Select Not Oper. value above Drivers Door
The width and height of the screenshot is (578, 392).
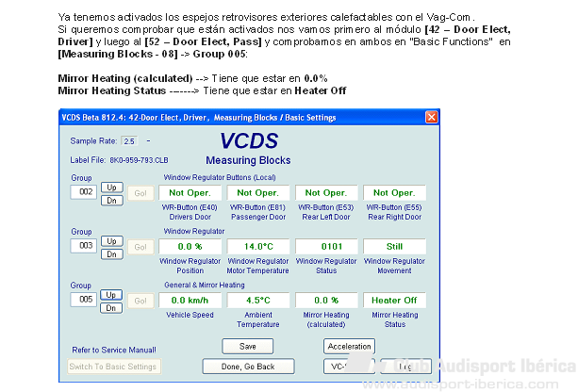pos(190,192)
